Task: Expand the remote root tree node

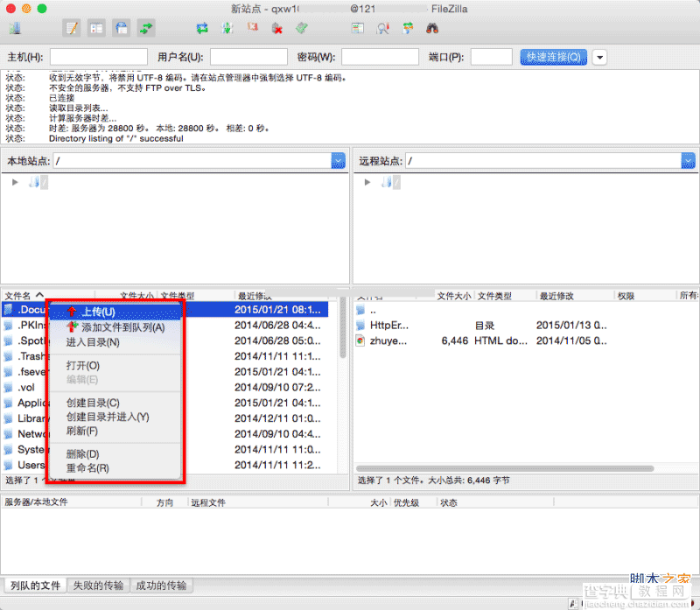Action: coord(367,182)
